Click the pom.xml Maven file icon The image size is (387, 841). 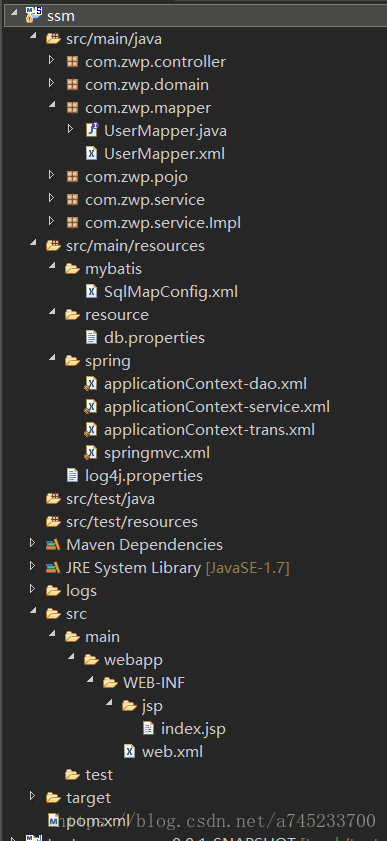tap(54, 820)
